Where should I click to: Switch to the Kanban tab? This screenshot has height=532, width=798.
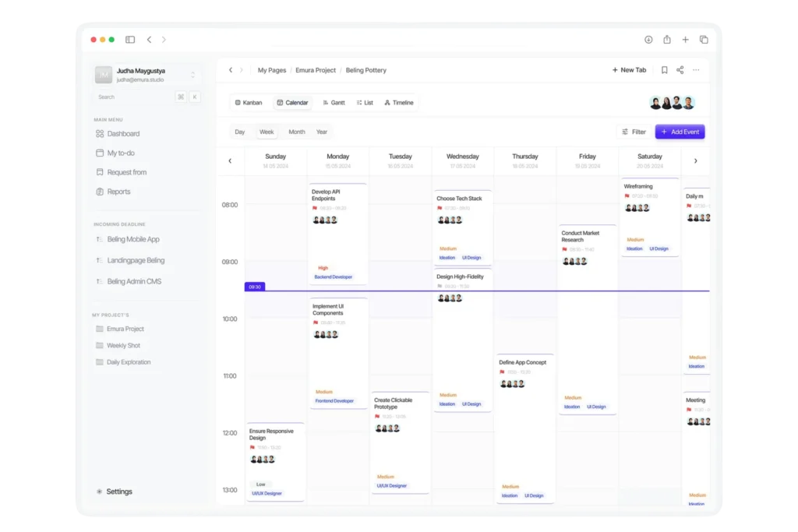[249, 103]
